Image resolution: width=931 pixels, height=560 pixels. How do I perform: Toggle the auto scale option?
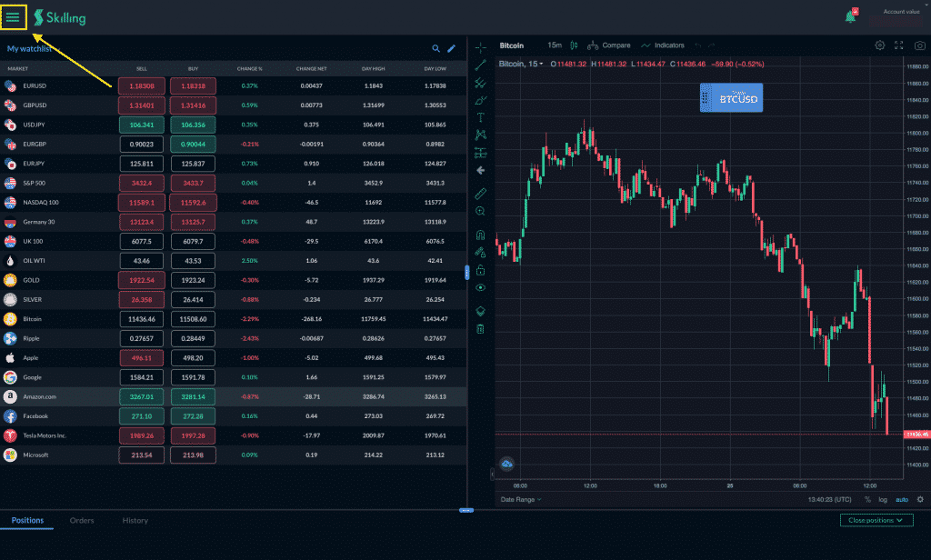[901, 499]
